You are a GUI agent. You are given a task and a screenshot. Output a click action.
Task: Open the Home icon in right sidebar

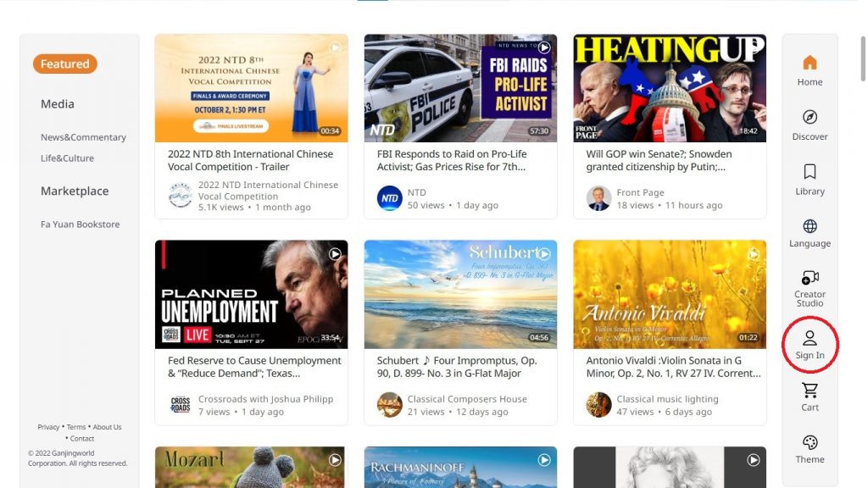(810, 63)
